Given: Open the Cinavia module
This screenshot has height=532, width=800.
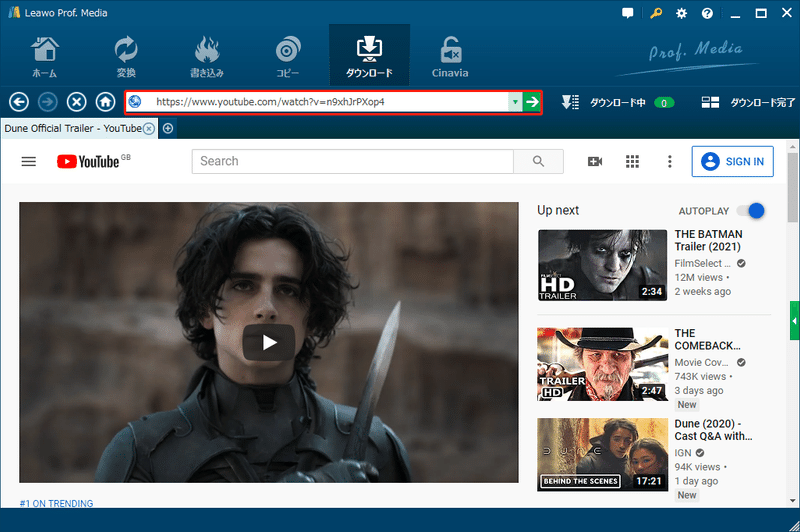Looking at the screenshot, I should point(450,57).
